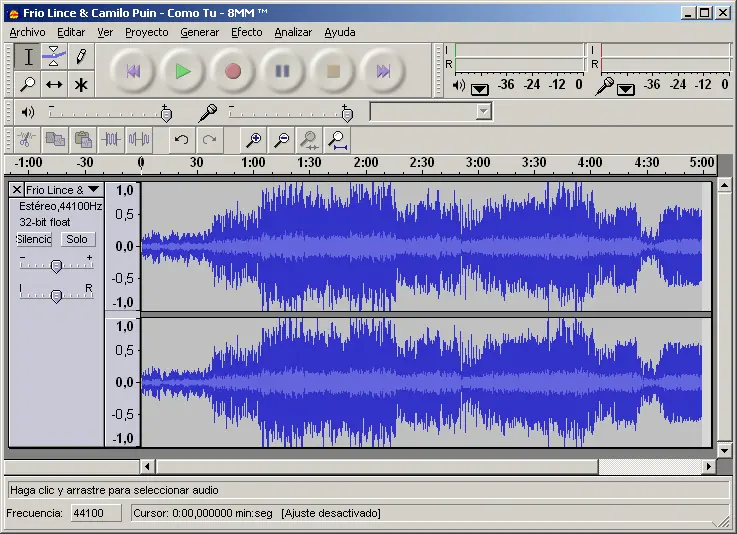Open the Proyecto menu
The height and width of the screenshot is (534, 737).
coord(147,32)
